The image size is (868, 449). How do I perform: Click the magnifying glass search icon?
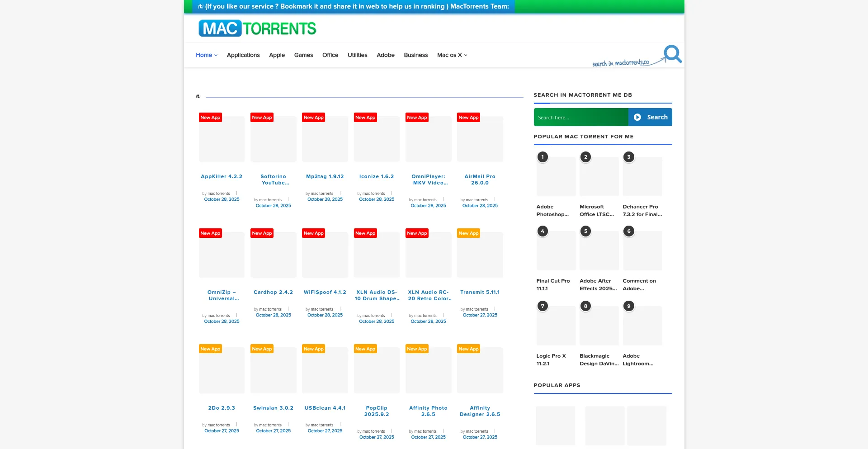tap(672, 54)
